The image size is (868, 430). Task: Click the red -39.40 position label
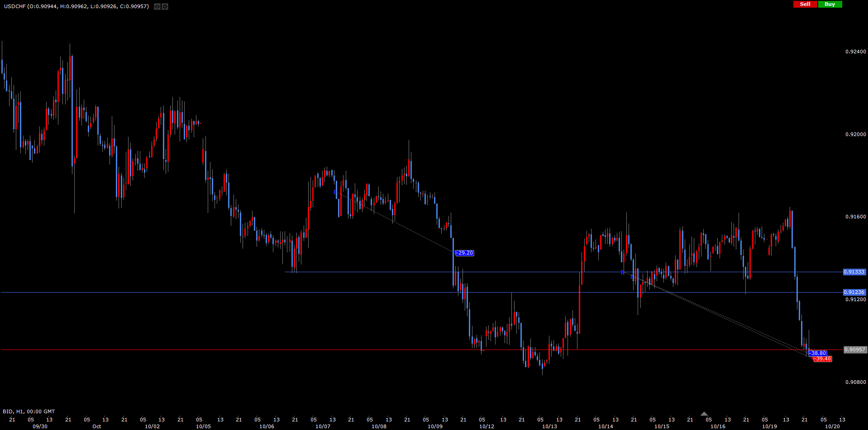(x=822, y=359)
